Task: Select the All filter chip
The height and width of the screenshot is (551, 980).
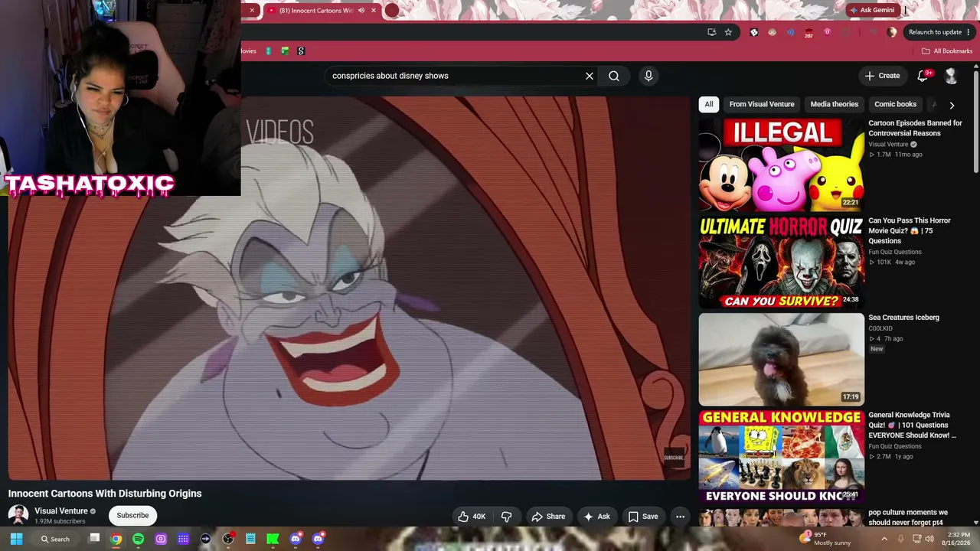Action: [709, 104]
